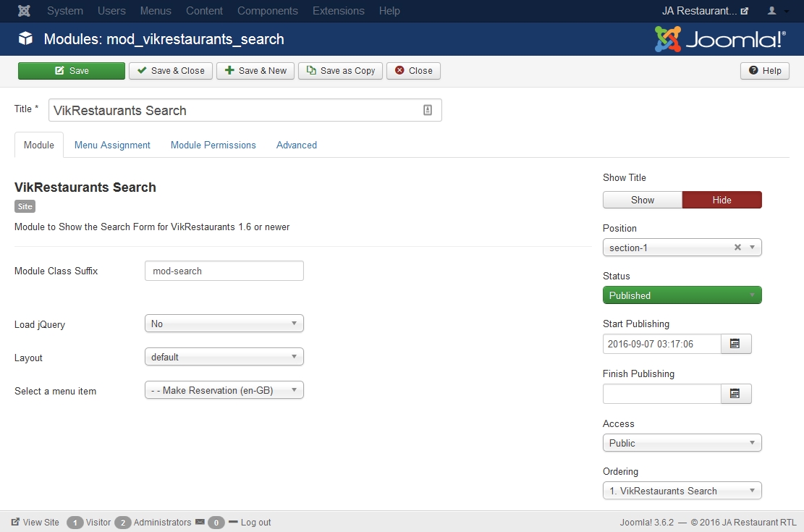Open the Users menu
Viewport: 804px width, 532px height.
click(111, 11)
